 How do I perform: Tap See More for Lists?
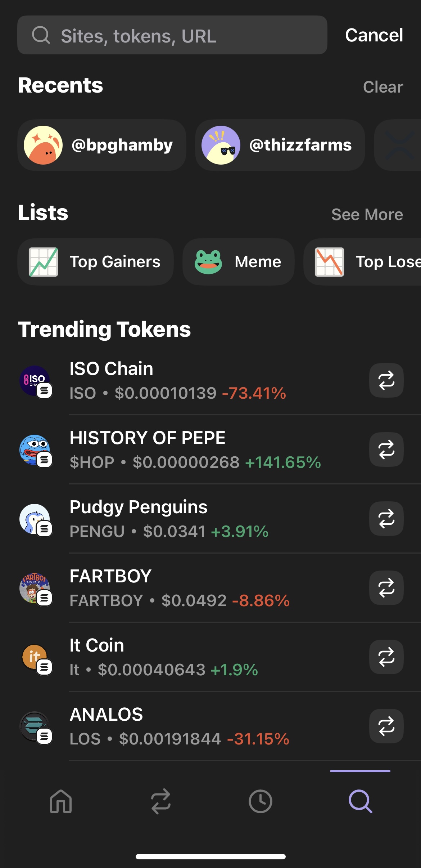pos(367,215)
